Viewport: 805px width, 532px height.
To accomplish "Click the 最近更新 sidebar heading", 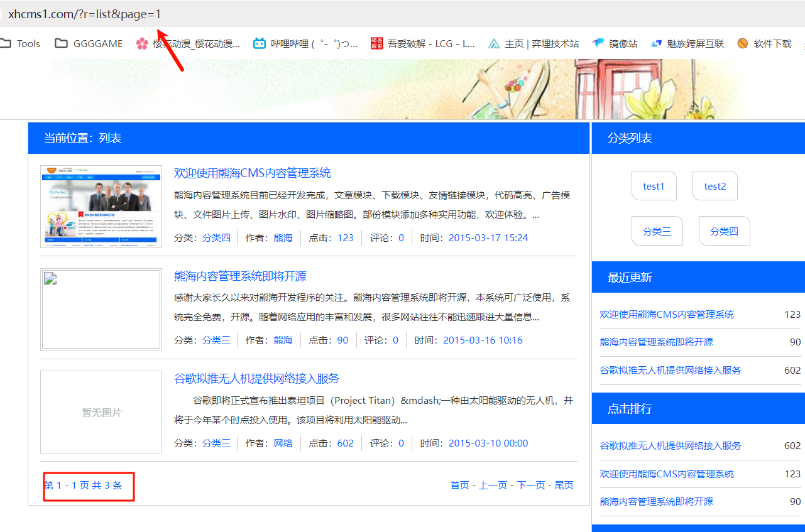I will pos(630,278).
